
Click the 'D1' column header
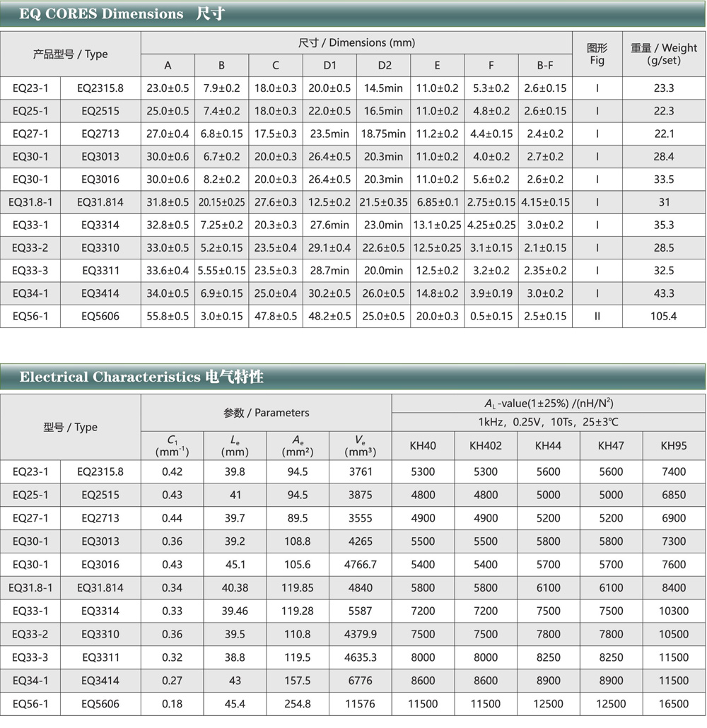pos(329,66)
